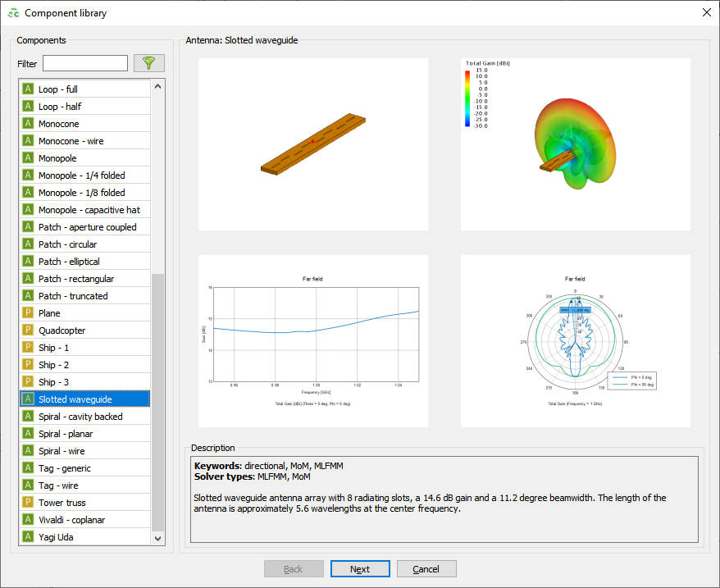Select Patch - rectangular in the list
The width and height of the screenshot is (720, 588).
coord(76,279)
